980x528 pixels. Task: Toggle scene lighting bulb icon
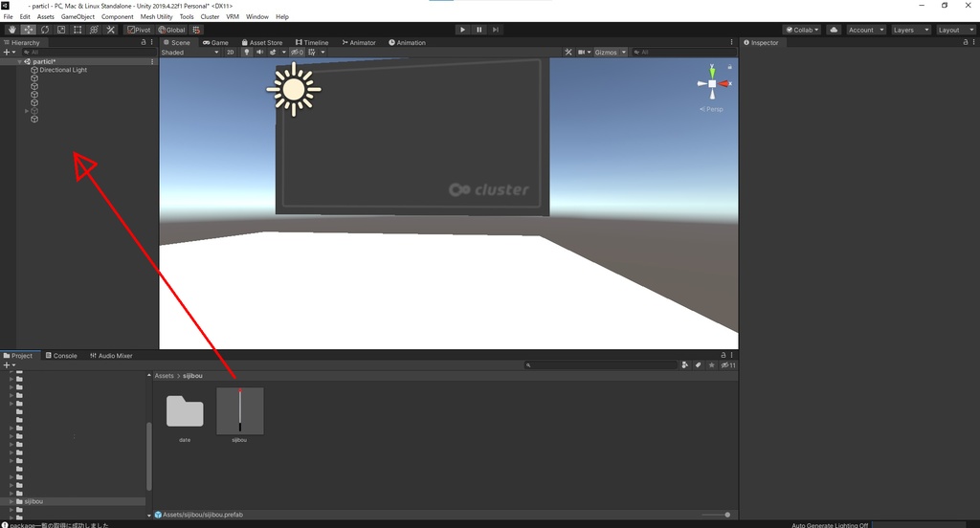247,53
